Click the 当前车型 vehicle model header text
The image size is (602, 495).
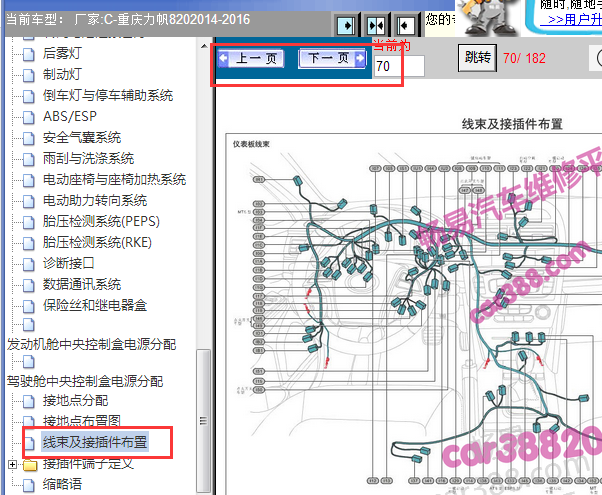(x=128, y=19)
